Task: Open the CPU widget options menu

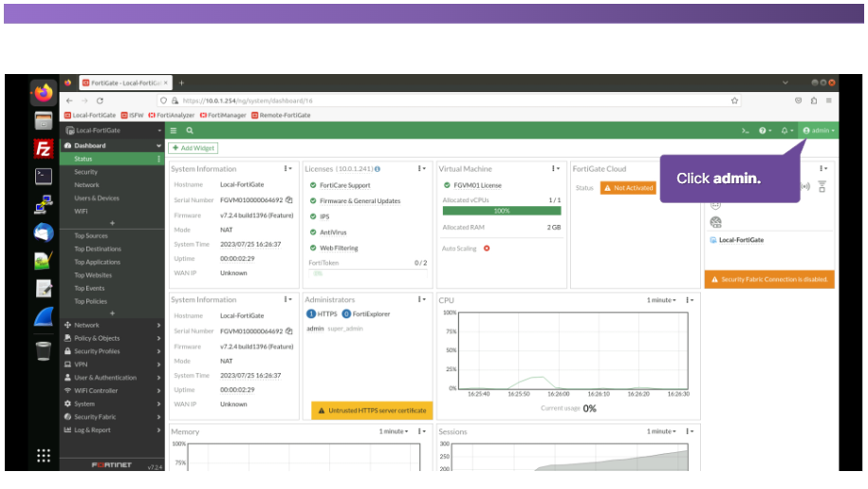Action: pos(690,300)
